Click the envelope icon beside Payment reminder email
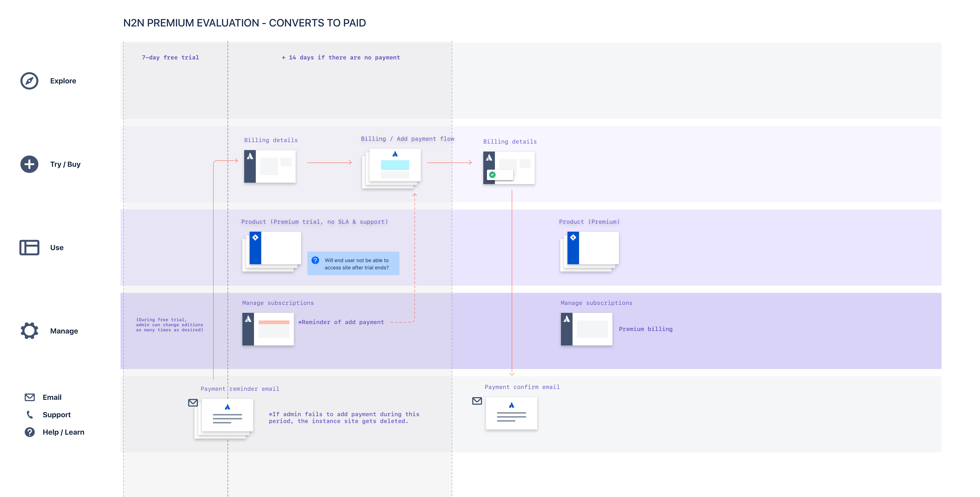The height and width of the screenshot is (497, 980). (x=193, y=402)
